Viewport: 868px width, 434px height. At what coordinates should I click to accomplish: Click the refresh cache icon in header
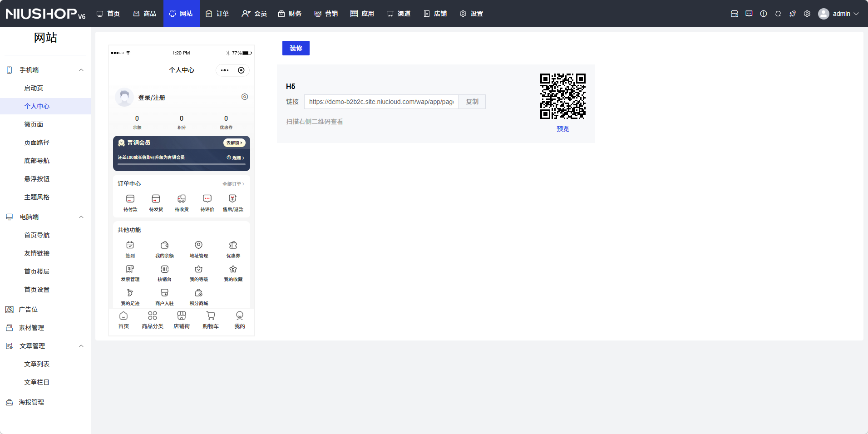pos(778,14)
